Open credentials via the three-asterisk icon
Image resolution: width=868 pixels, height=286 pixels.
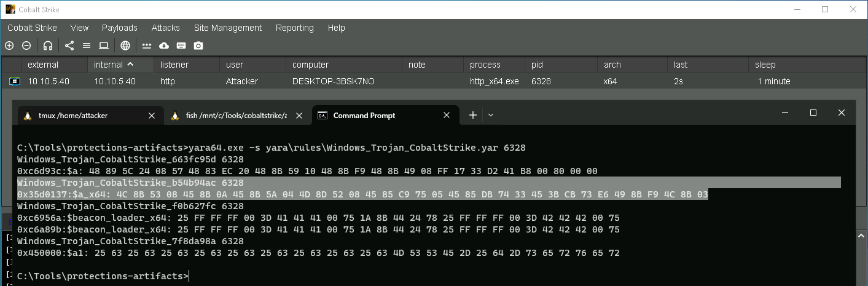pos(147,46)
